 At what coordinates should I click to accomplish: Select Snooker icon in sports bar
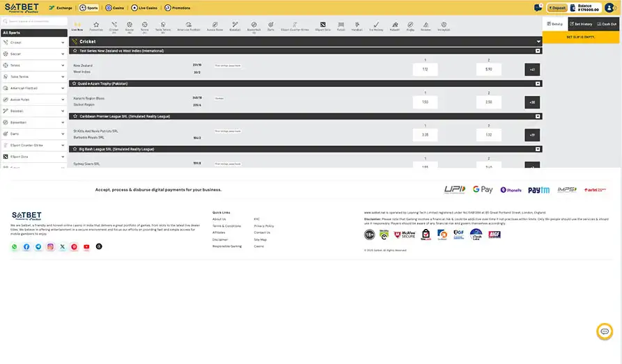pos(426,26)
